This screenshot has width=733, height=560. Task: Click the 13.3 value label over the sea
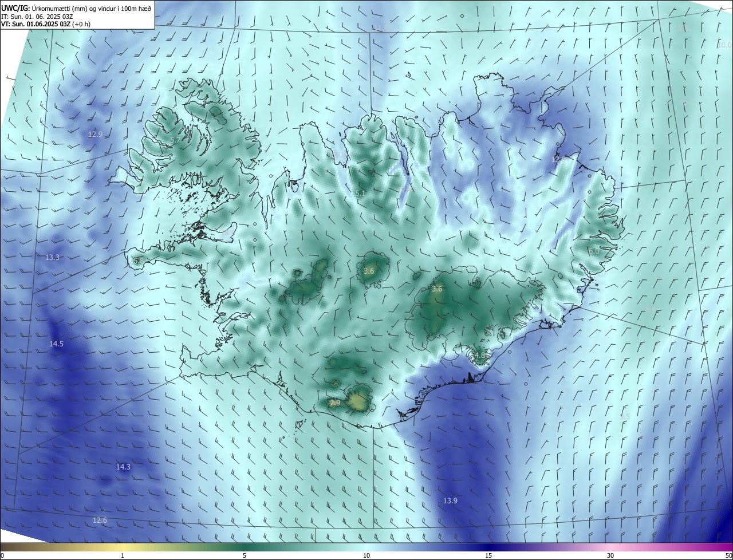point(52,258)
